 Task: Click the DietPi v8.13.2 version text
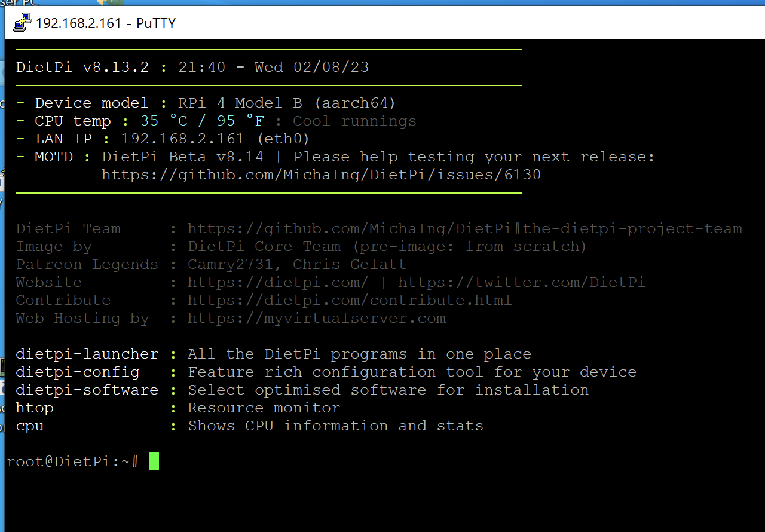click(x=82, y=67)
